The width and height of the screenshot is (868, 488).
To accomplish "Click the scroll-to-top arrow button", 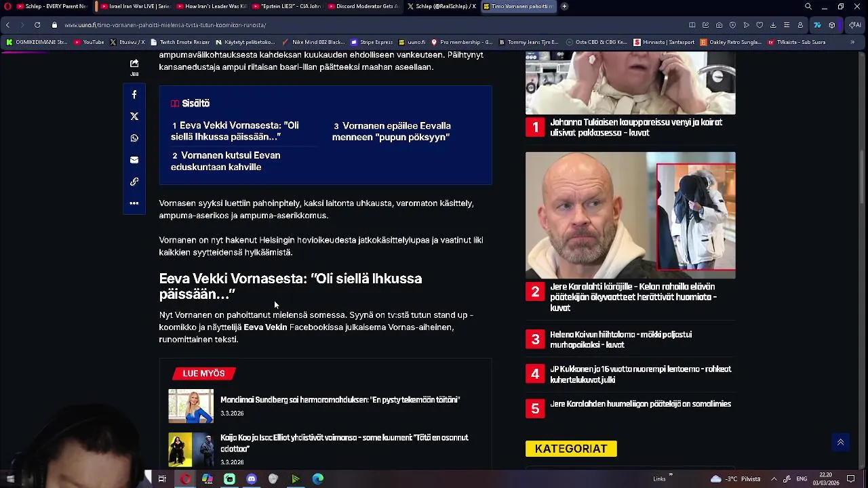I will pyautogui.click(x=840, y=442).
